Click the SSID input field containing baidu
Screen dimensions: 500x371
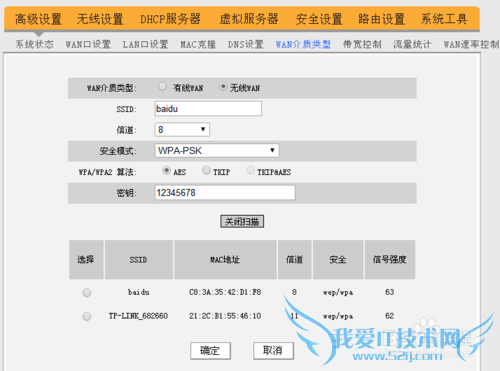click(208, 109)
